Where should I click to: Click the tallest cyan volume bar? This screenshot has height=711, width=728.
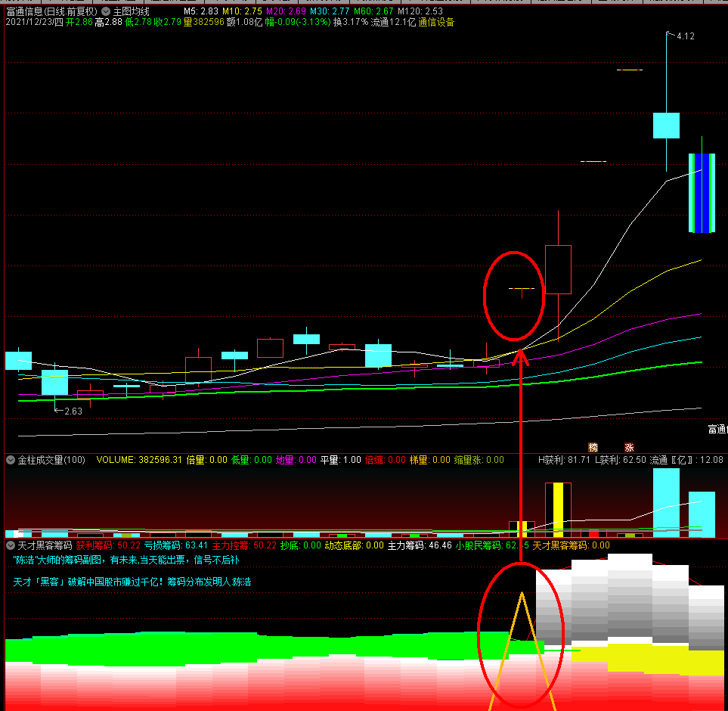(x=666, y=502)
